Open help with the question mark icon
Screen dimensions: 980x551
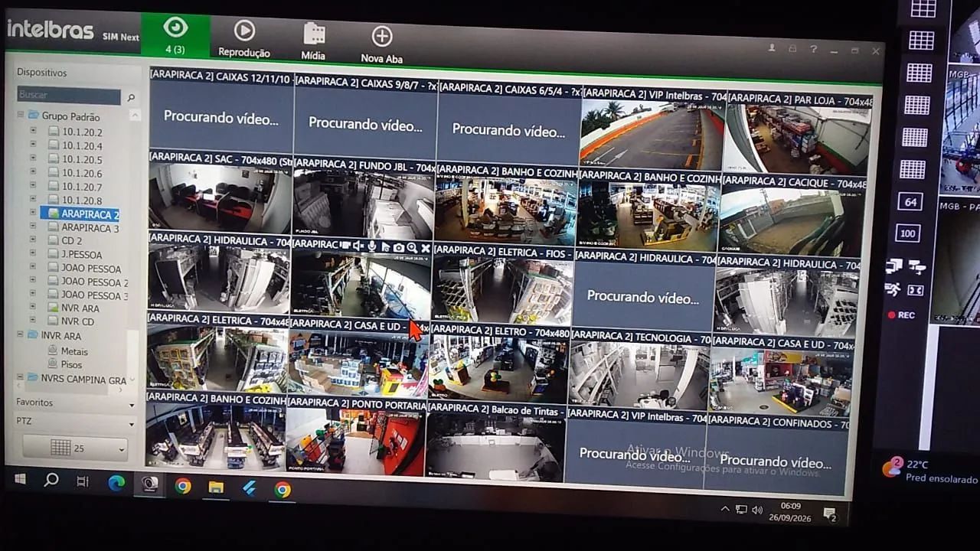coord(813,49)
